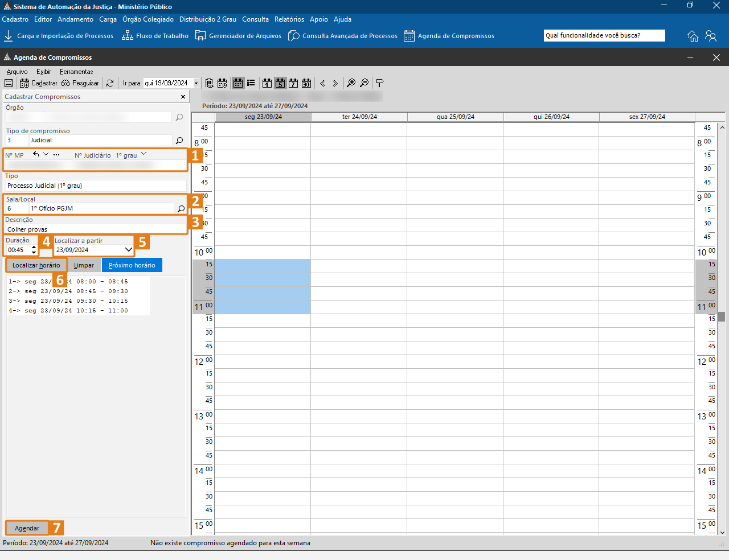
Task: Click the Tipo de compromisso search magnifier
Action: [179, 141]
